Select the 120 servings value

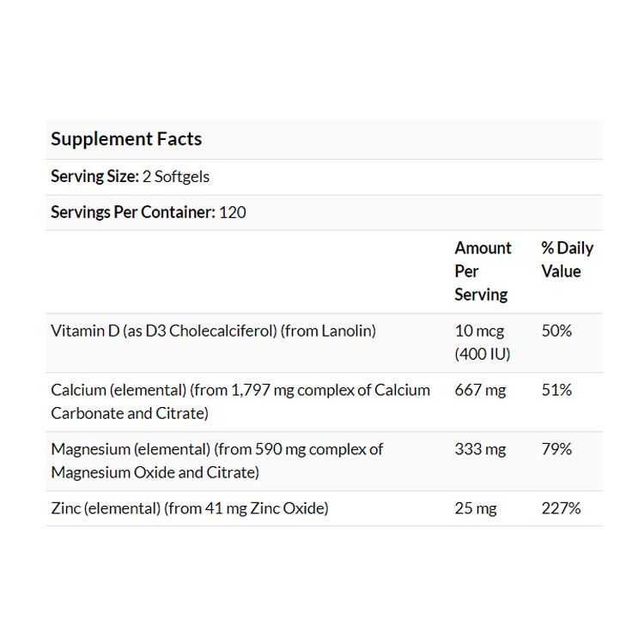[233, 212]
